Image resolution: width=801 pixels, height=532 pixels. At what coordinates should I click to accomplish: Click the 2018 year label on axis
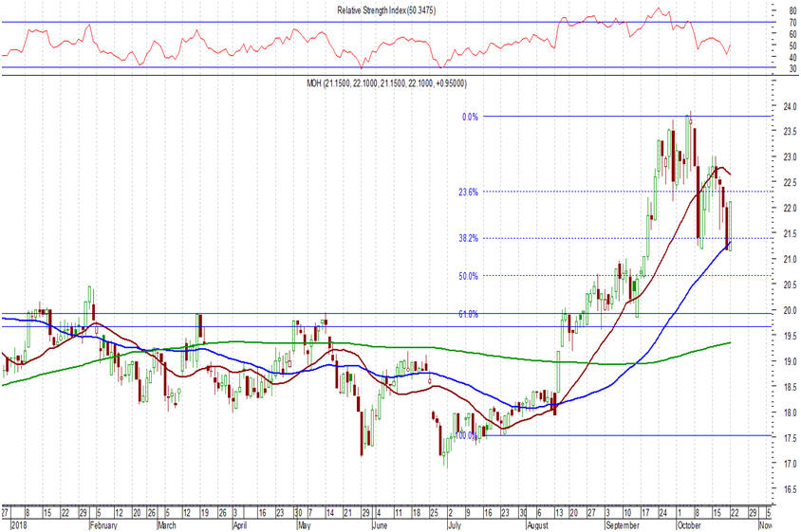(18, 523)
